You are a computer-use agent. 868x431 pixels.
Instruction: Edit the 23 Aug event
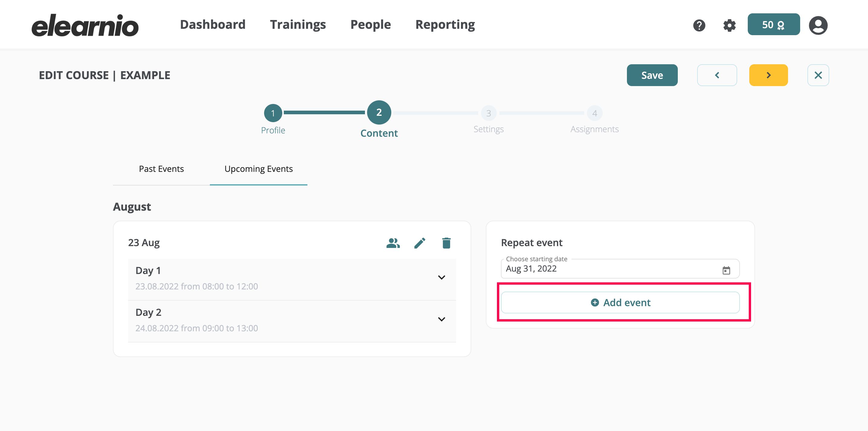coord(420,243)
